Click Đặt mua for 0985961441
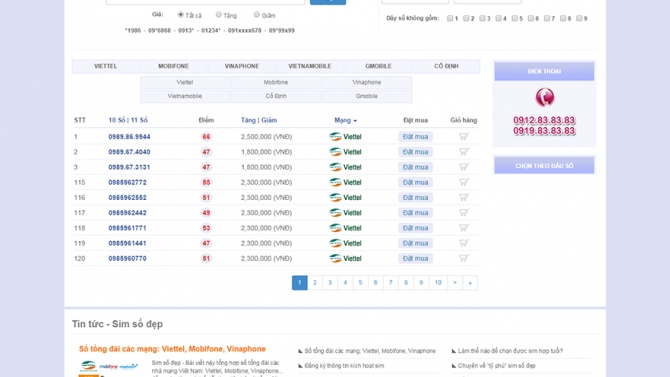 [415, 243]
